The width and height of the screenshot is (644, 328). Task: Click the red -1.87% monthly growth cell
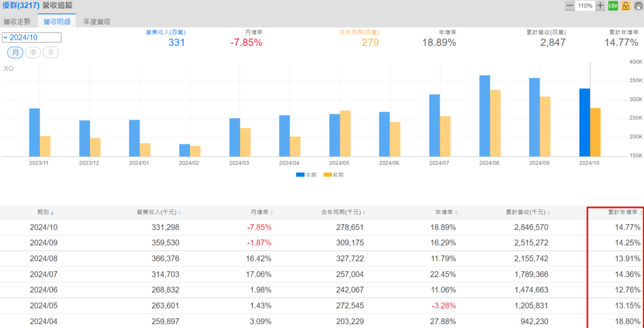coord(259,243)
